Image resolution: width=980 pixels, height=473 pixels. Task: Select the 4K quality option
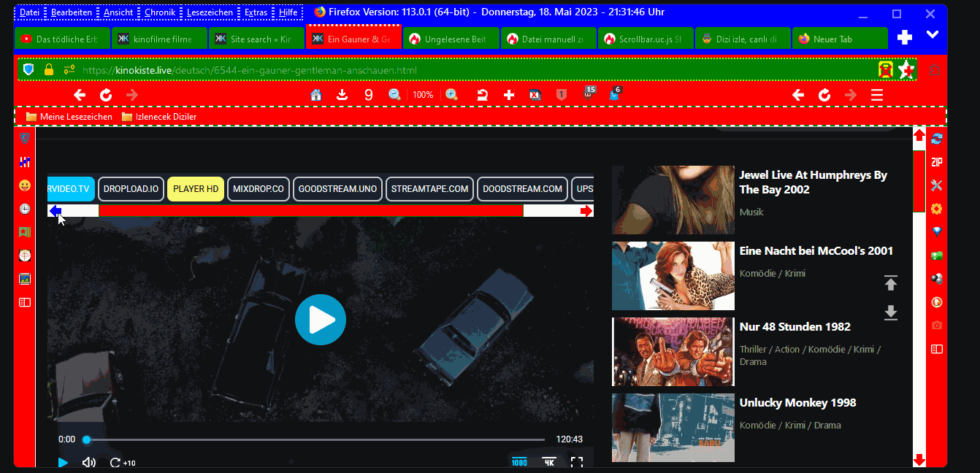pos(549,462)
